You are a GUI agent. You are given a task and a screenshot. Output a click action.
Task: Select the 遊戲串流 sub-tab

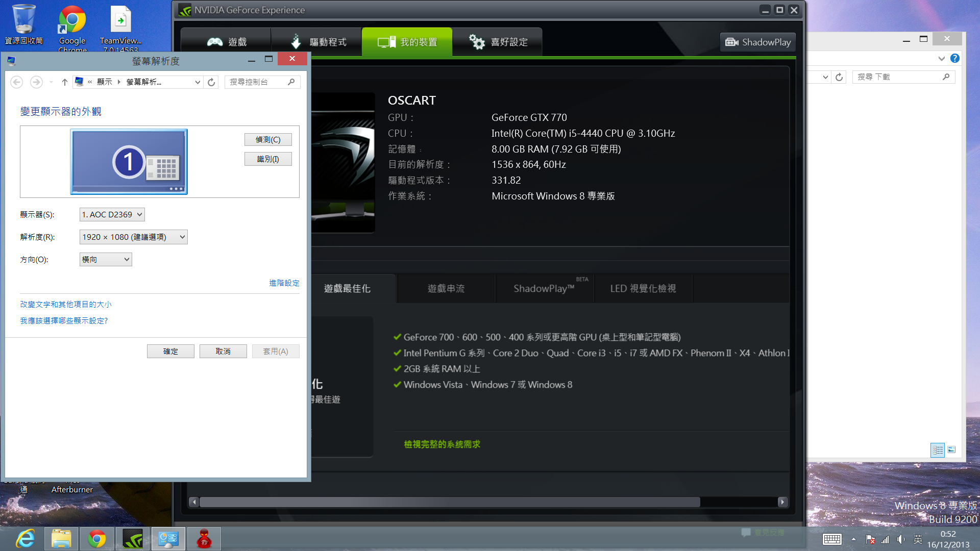(x=446, y=289)
